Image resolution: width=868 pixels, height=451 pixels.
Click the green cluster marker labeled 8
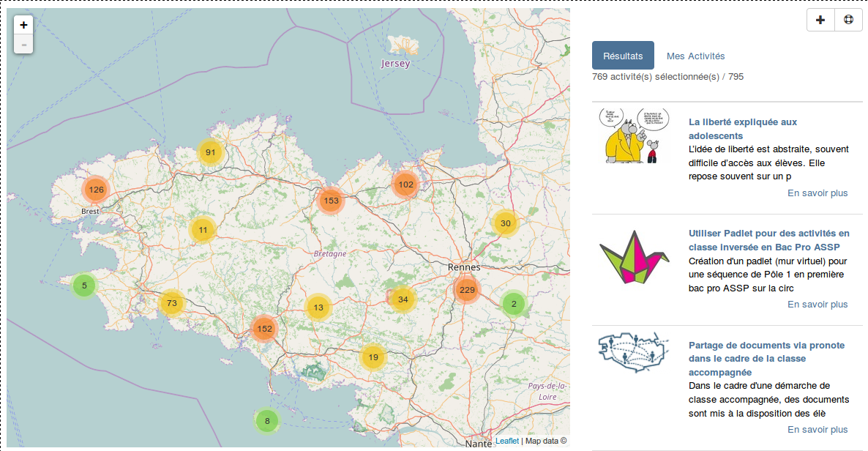pos(267,421)
